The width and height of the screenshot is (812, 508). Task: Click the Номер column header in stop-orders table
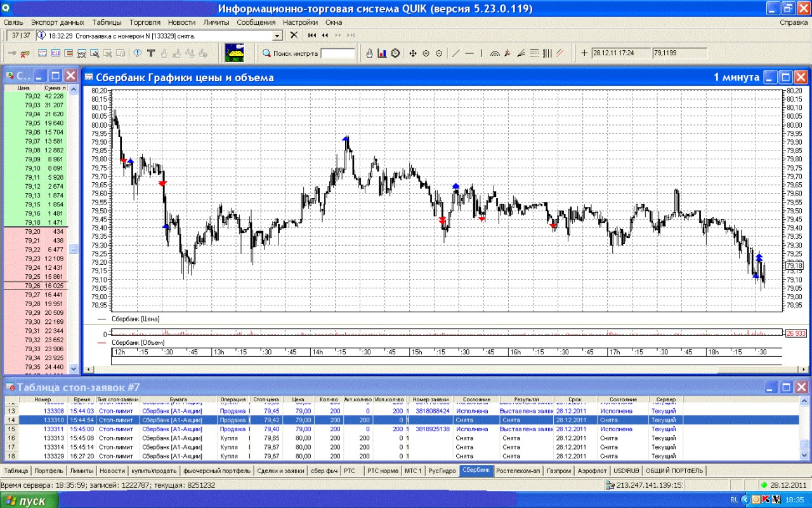click(x=43, y=399)
